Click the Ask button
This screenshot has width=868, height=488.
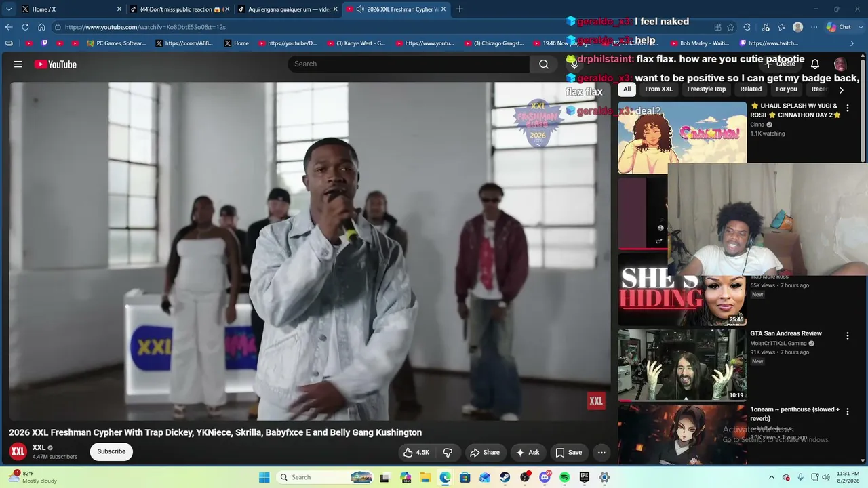(x=528, y=453)
